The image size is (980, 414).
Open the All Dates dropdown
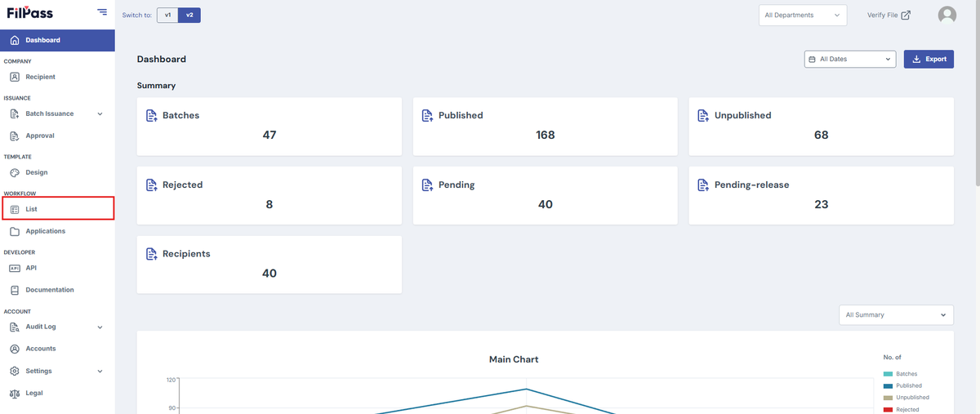point(850,60)
